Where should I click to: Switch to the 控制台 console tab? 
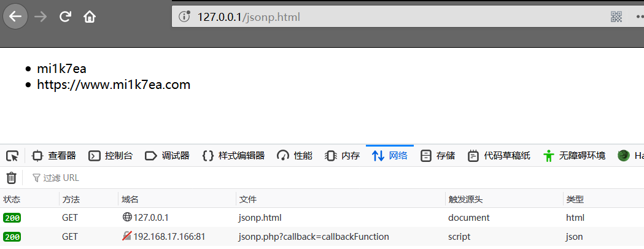point(111,156)
